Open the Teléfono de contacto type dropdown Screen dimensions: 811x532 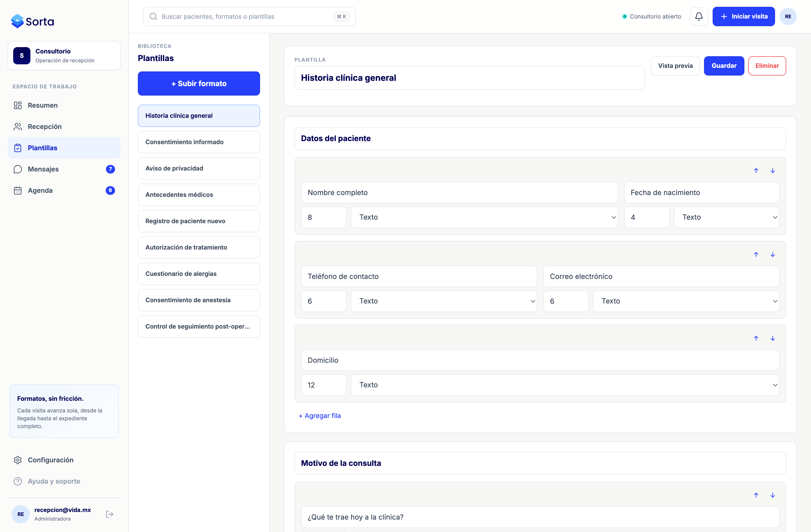444,301
